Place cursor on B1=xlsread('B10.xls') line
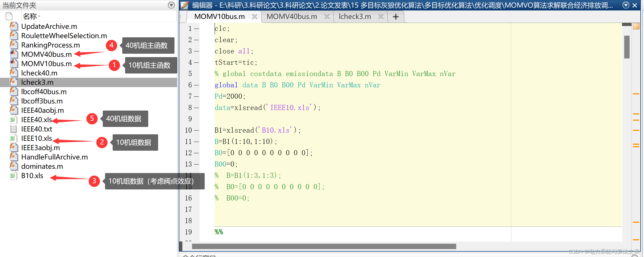 pos(257,130)
